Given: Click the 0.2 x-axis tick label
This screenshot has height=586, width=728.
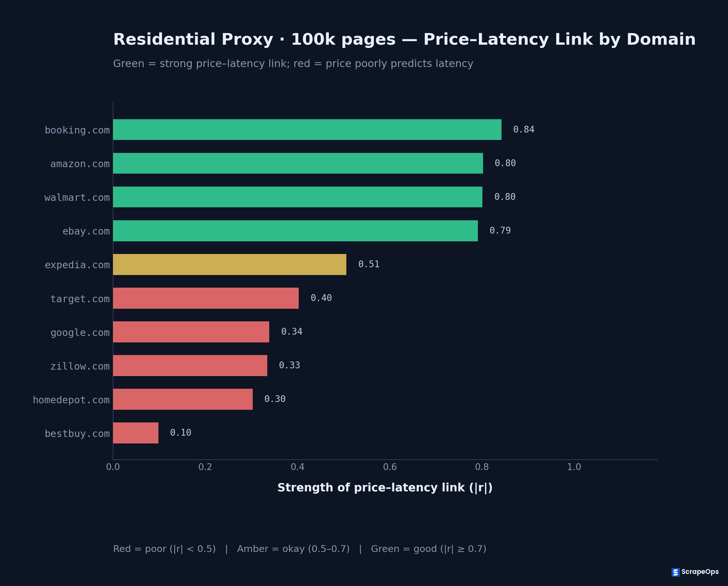Looking at the screenshot, I should tap(205, 467).
